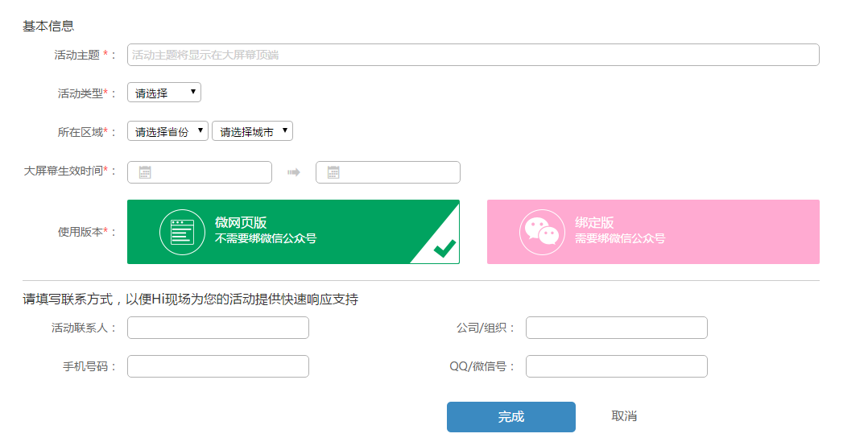Click the 活动主题 text input field
This screenshot has height=446, width=868.
473,55
